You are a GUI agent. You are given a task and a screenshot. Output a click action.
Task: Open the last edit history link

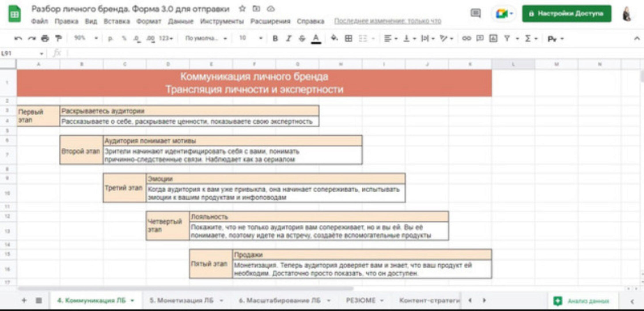(x=387, y=21)
